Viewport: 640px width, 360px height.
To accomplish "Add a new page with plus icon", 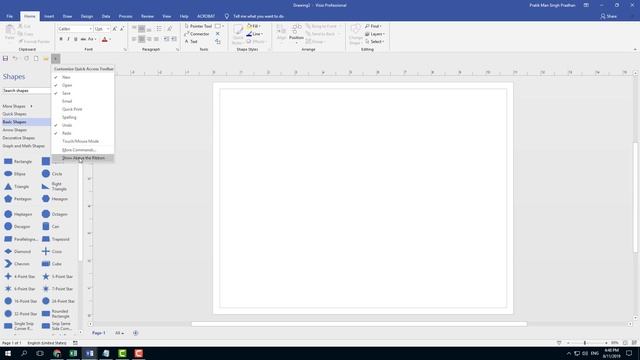I will (x=136, y=333).
